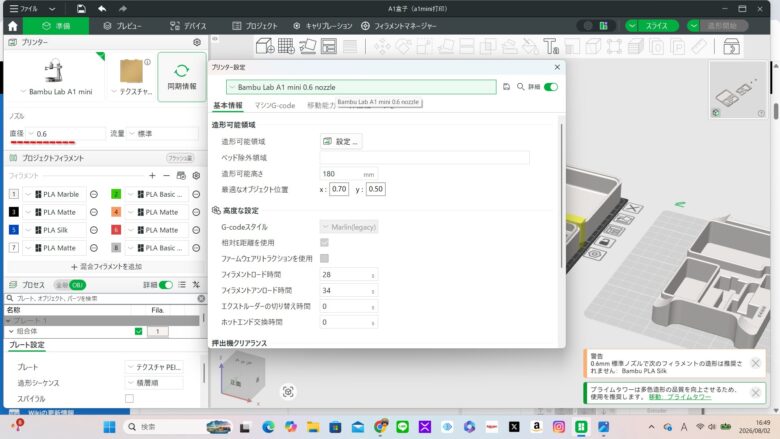Image resolution: width=780 pixels, height=439 pixels.
Task: Click the process compare presets icon
Action: (x=196, y=285)
